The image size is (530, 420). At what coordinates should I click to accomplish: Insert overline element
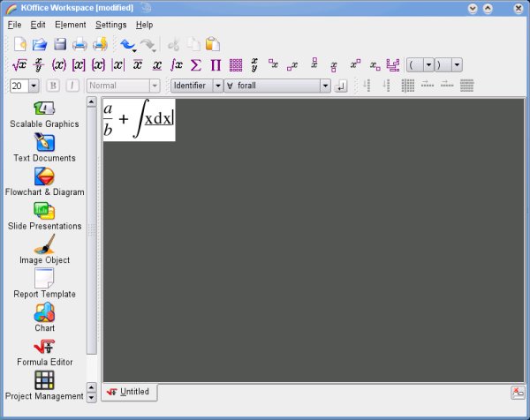click(x=137, y=64)
